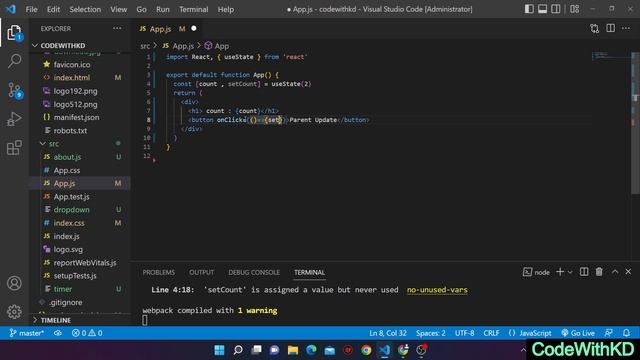Open the Selection menu
Image resolution: width=640 pixels, height=360 pixels.
85,9
